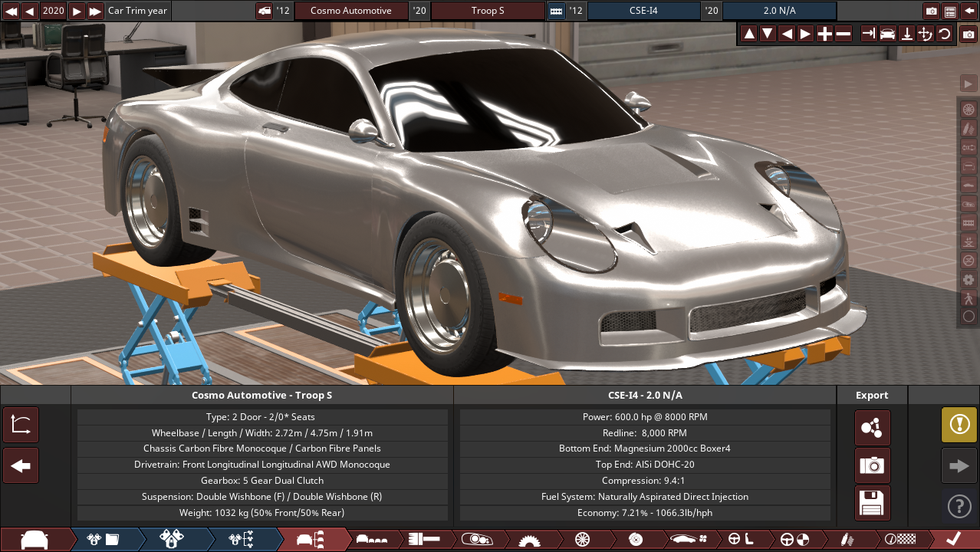Image resolution: width=980 pixels, height=552 pixels.
Task: Click the floppy disk save icon
Action: [x=873, y=503]
